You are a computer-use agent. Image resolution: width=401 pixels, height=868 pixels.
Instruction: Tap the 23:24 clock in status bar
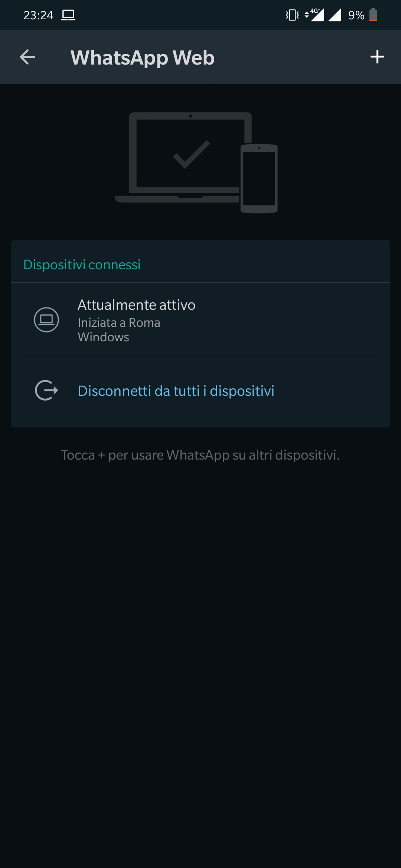click(x=38, y=15)
